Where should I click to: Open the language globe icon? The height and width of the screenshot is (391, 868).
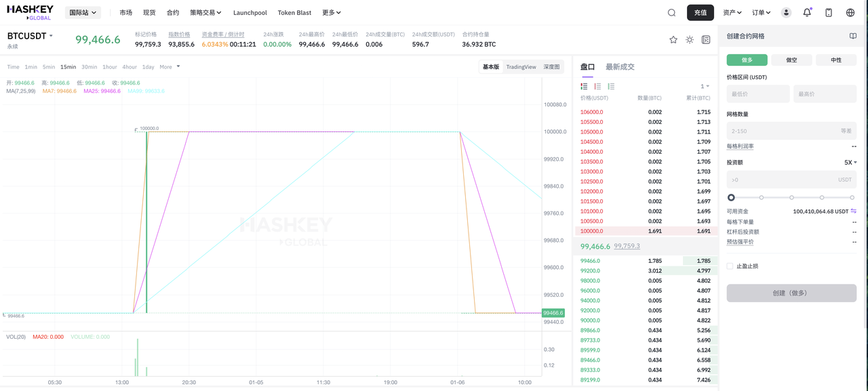pyautogui.click(x=850, y=12)
